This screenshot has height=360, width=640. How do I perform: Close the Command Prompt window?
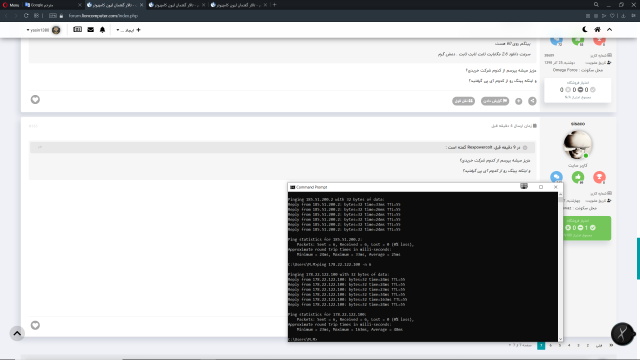click(x=556, y=187)
